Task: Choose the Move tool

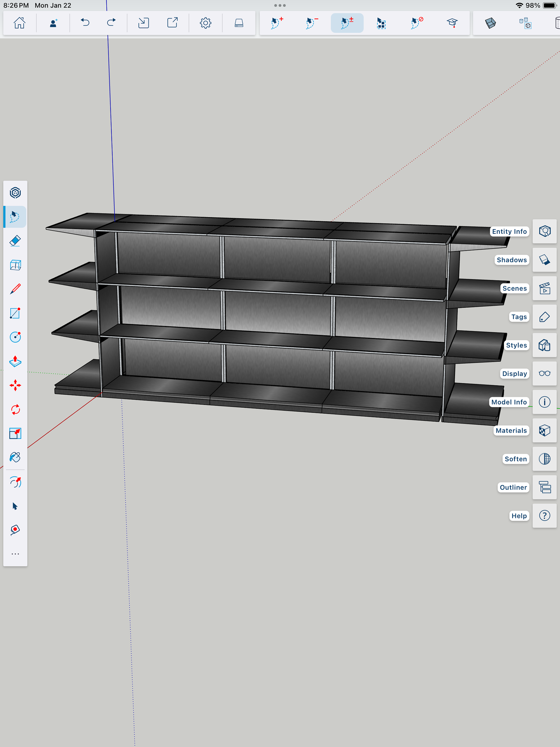Action: (15, 385)
